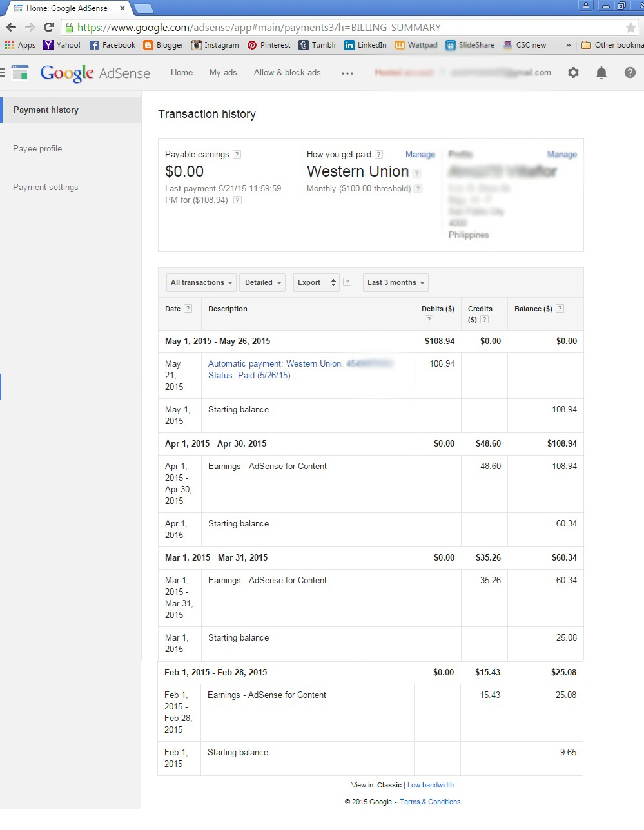Click the AdSense settings gear icon
Screen dimensions: 644x830
coord(573,73)
